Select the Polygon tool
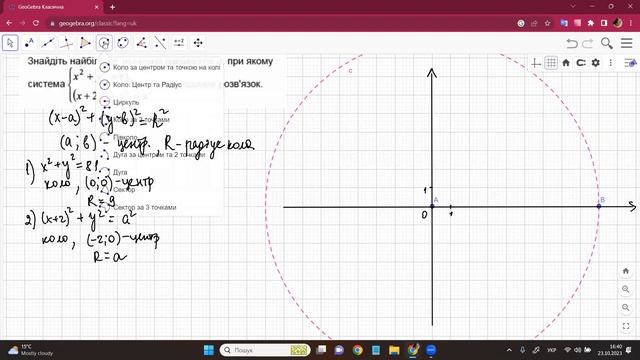The image size is (640, 360). point(85,43)
